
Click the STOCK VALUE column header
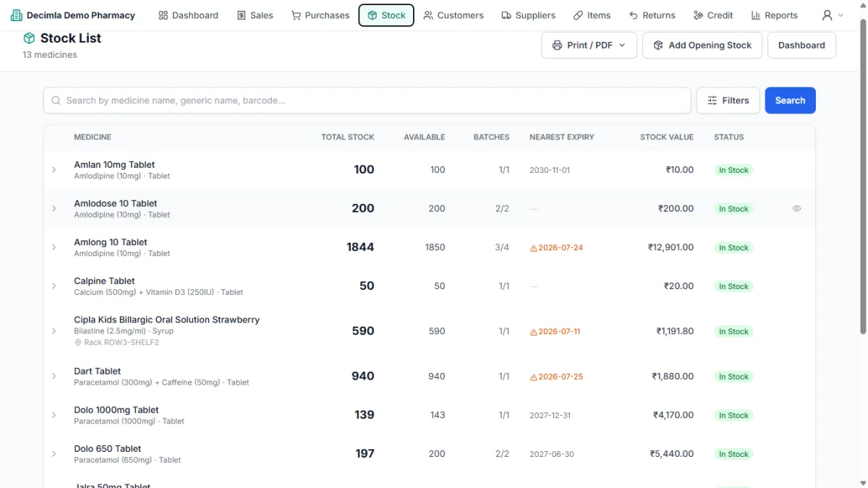coord(667,137)
